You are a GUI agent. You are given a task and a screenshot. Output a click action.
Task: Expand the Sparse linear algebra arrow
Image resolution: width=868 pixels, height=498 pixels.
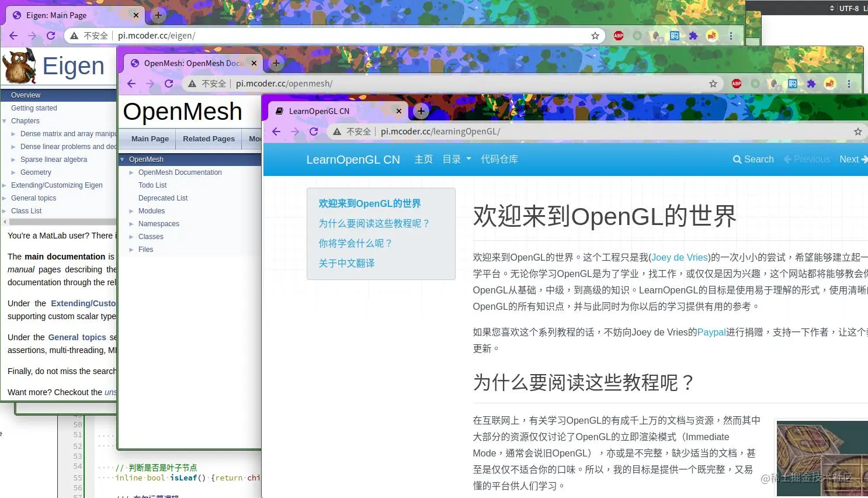coord(13,160)
